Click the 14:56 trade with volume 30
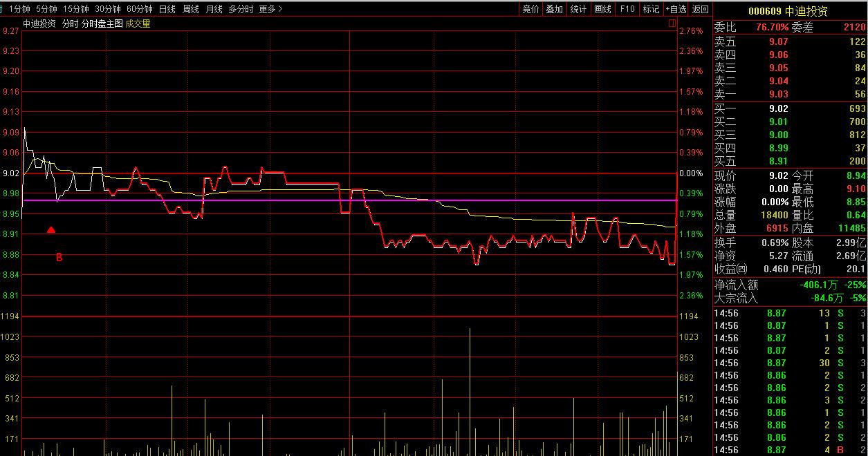 pyautogui.click(x=791, y=363)
